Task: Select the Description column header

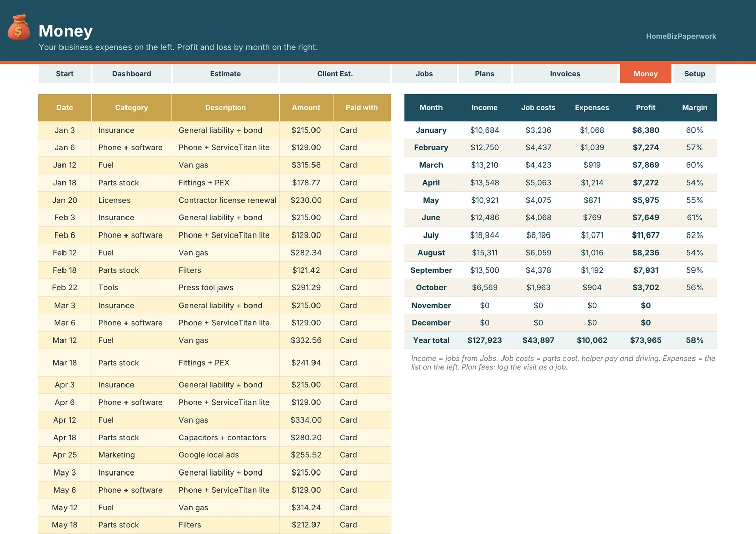Action: coord(225,107)
